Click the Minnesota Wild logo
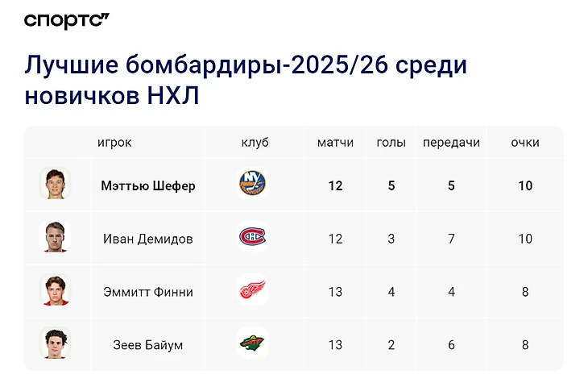Viewport: 588px width, 383px height. click(x=252, y=343)
